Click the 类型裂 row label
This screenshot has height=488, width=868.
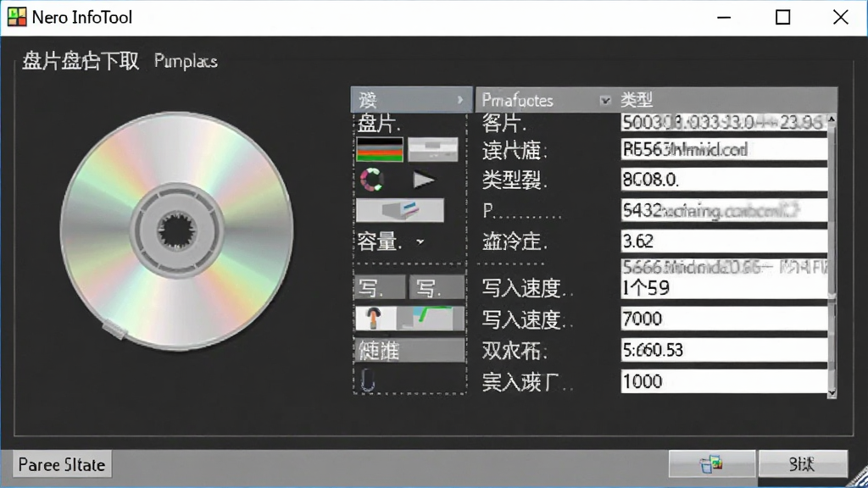click(x=515, y=180)
